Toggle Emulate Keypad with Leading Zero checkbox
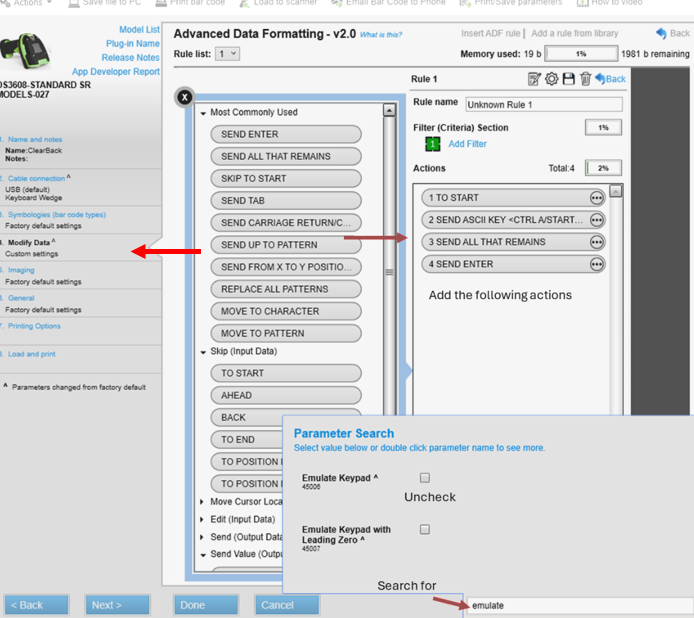 coord(424,529)
